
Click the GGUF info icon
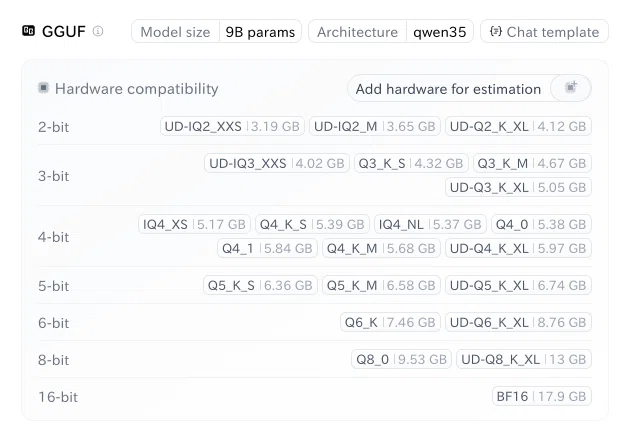98,31
